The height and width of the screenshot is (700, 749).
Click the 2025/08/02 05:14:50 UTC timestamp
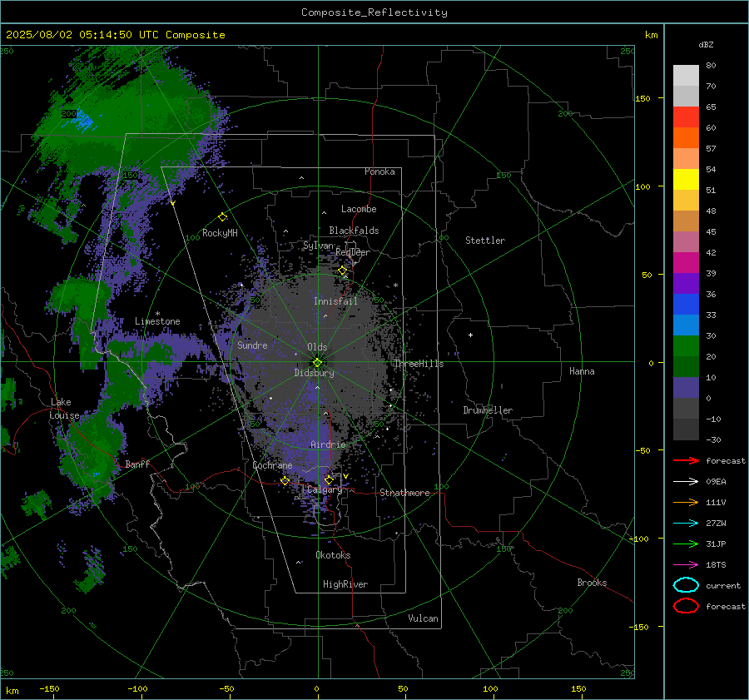(x=82, y=35)
